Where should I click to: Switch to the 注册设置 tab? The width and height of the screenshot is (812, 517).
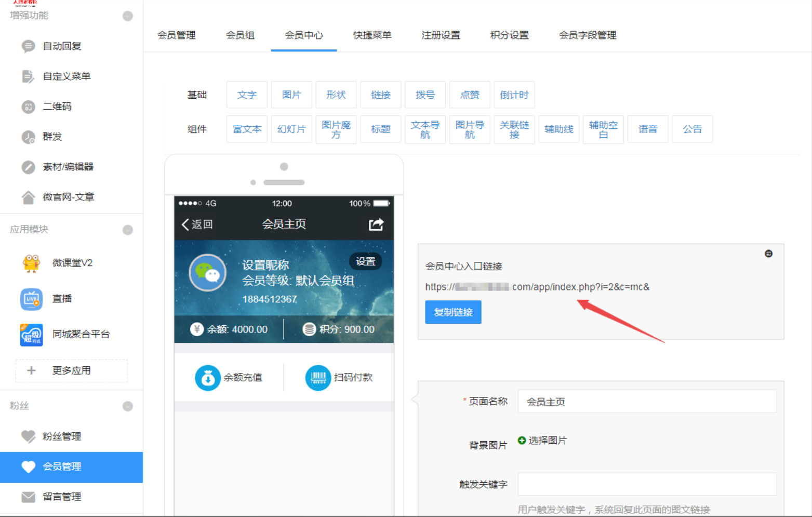click(x=441, y=35)
